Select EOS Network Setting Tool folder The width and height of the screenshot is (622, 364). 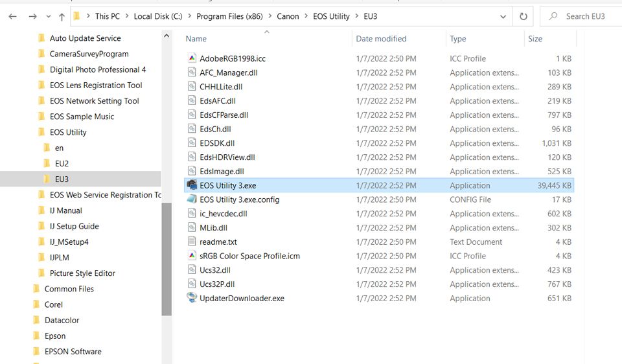(94, 100)
